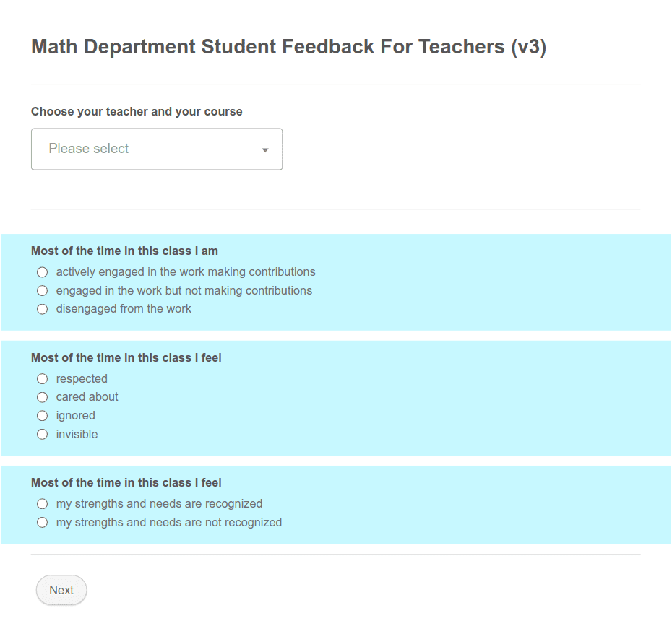
Task: Select the 'invisible' option
Action: point(42,434)
